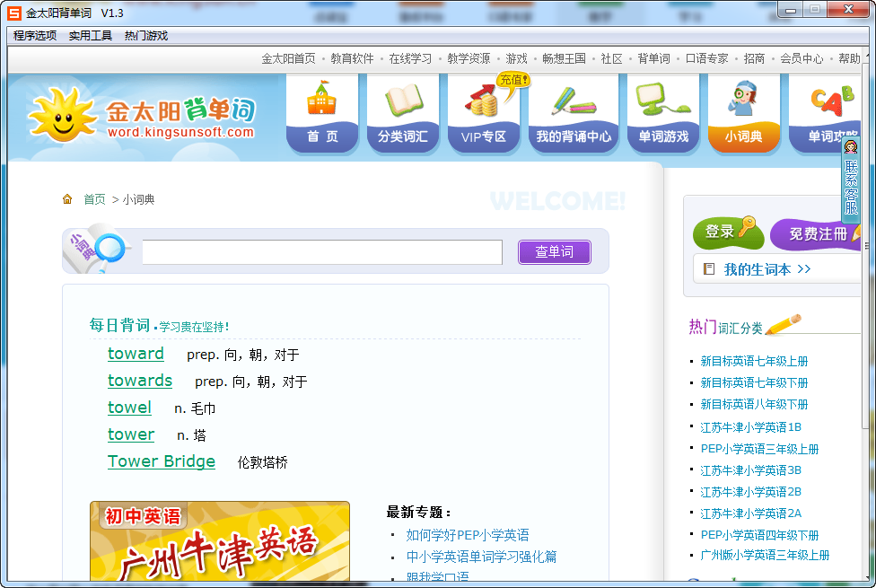Open the 热门游戏 menu
Viewport: 876px width, 588px height.
pos(145,36)
